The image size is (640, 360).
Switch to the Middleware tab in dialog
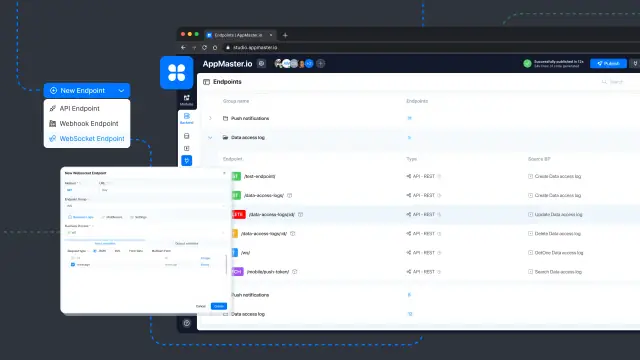(112, 217)
